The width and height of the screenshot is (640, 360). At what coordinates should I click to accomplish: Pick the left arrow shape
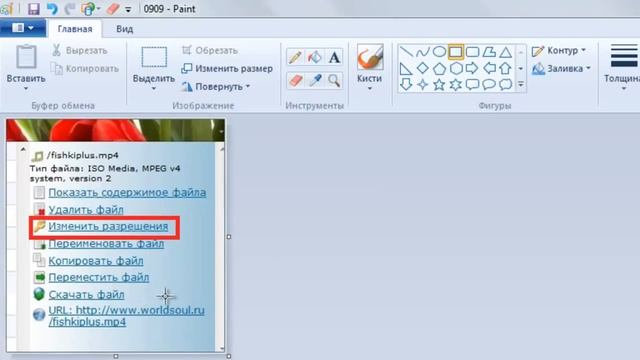click(489, 69)
